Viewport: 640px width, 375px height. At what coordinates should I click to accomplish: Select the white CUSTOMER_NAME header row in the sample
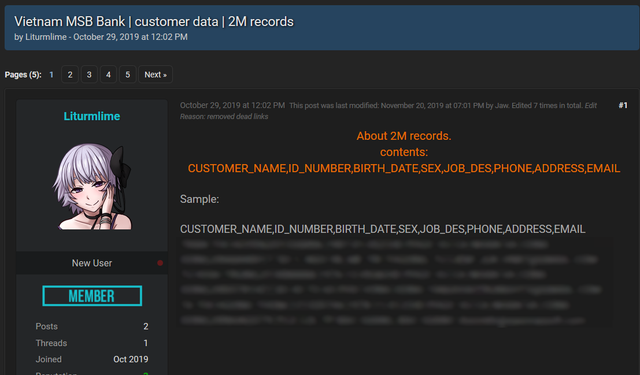pyautogui.click(x=382, y=229)
